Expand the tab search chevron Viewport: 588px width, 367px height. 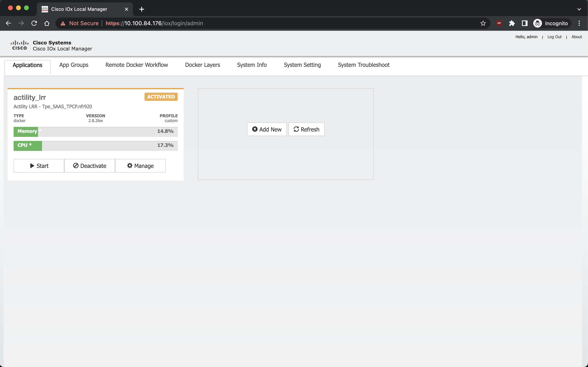coord(579,9)
